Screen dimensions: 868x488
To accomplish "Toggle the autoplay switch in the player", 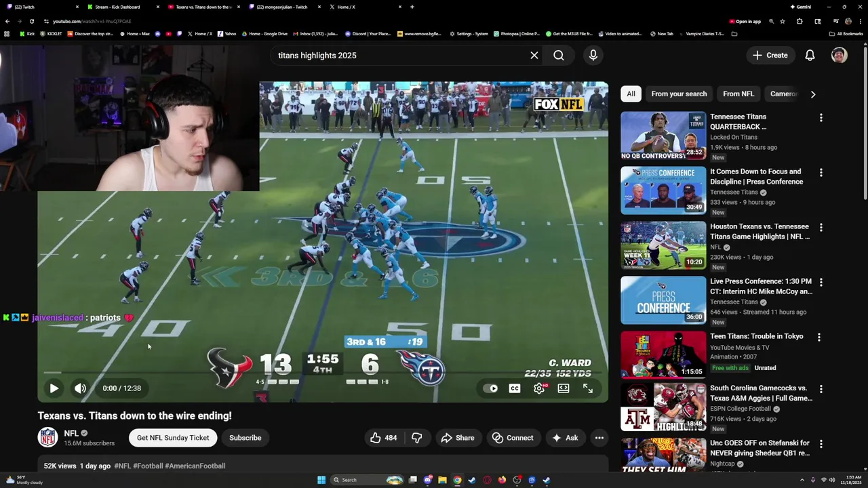I will pyautogui.click(x=490, y=388).
